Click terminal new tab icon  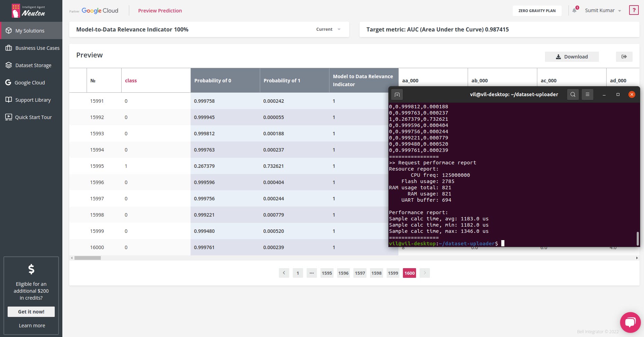point(397,94)
